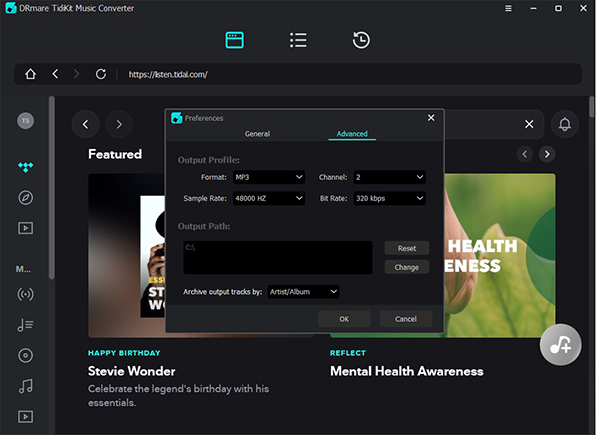
Task: Switch to the Advanced tab
Action: [x=352, y=134]
